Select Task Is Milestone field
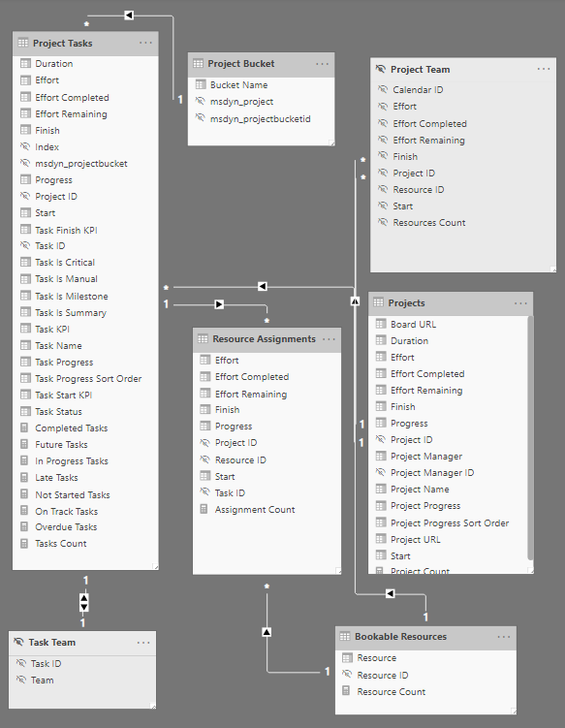565x728 pixels. [72, 297]
